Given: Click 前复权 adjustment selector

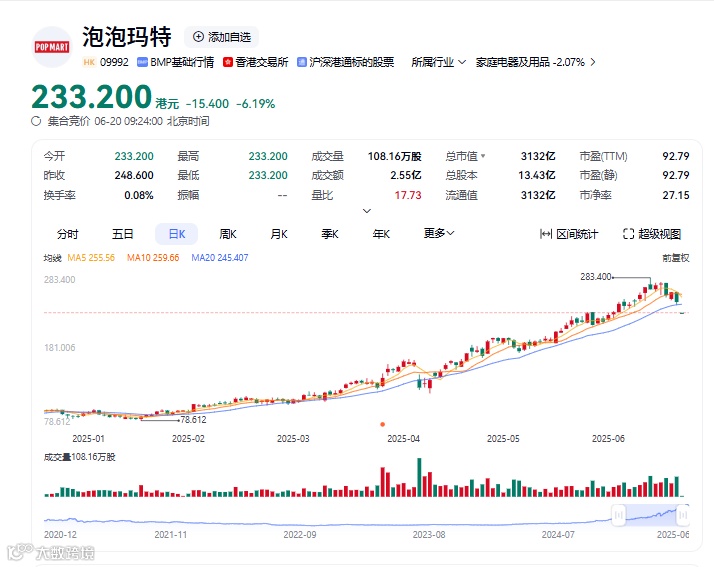Looking at the screenshot, I should coord(676,258).
